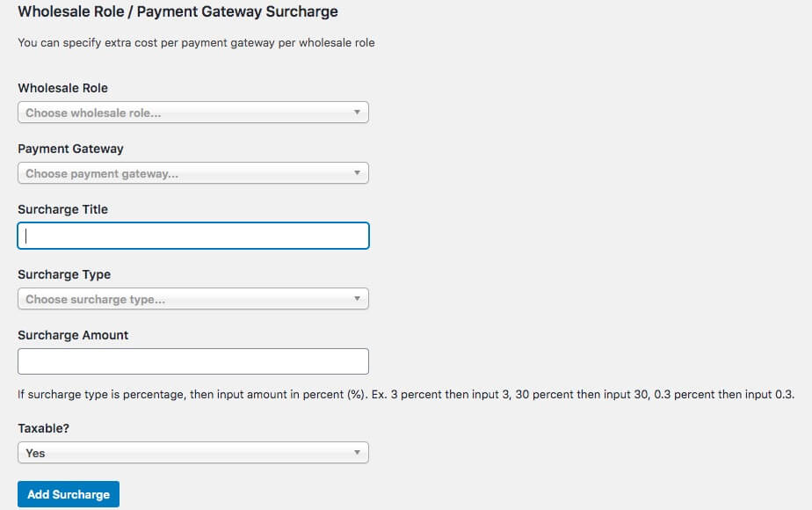Click the Surcharge Type field label

click(64, 274)
